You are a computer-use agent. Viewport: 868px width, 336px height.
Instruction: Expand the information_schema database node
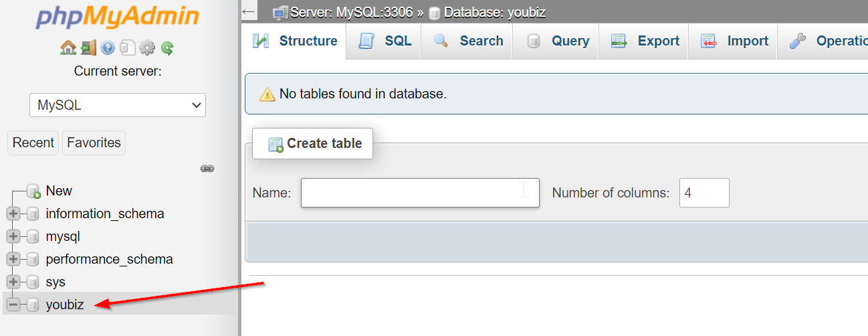(x=13, y=214)
